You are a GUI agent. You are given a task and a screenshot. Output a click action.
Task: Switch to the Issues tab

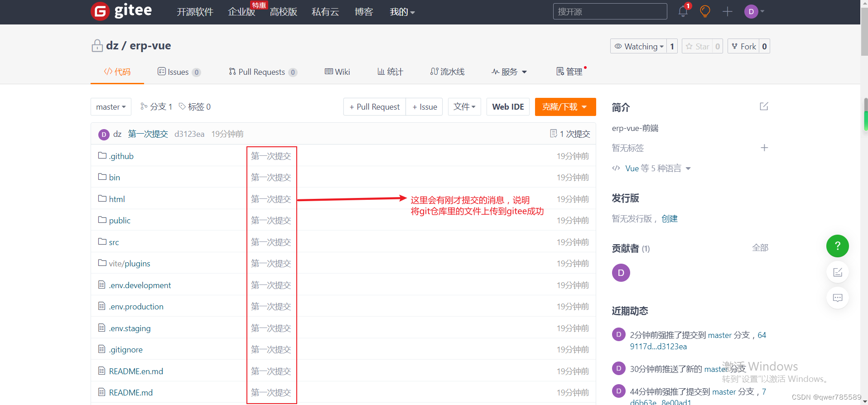[x=179, y=72]
